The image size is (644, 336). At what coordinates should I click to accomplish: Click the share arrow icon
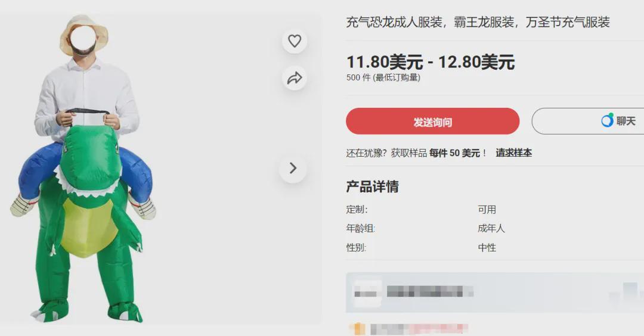pos(295,78)
